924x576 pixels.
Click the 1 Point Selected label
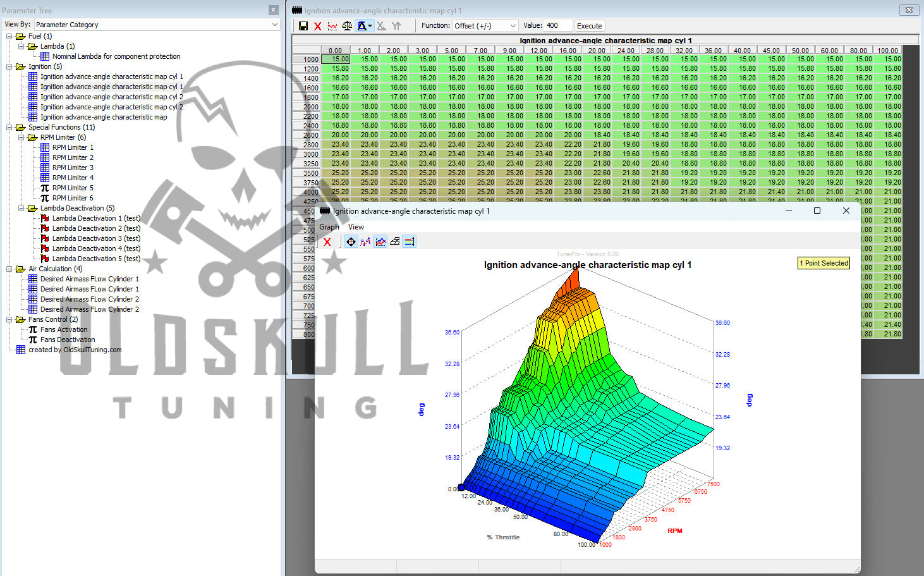tap(824, 263)
